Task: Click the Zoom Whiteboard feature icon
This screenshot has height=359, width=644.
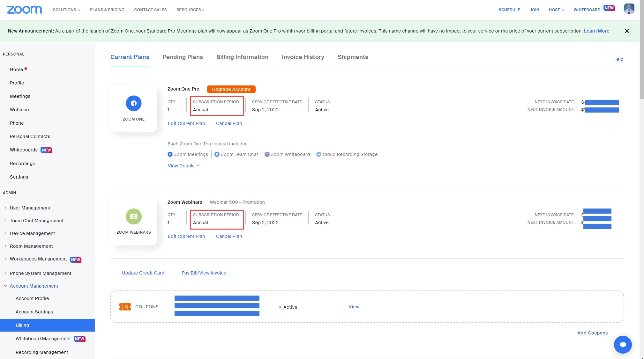Action: point(267,154)
